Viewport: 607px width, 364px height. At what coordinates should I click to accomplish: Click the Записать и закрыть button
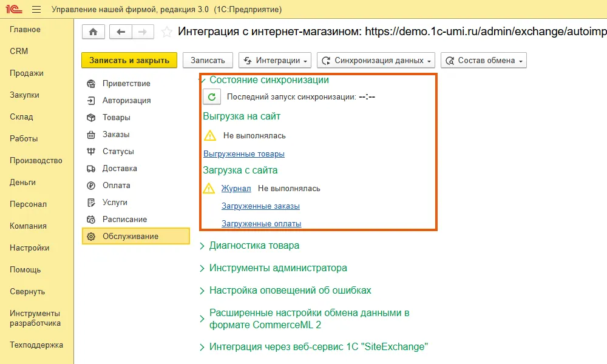tap(129, 60)
